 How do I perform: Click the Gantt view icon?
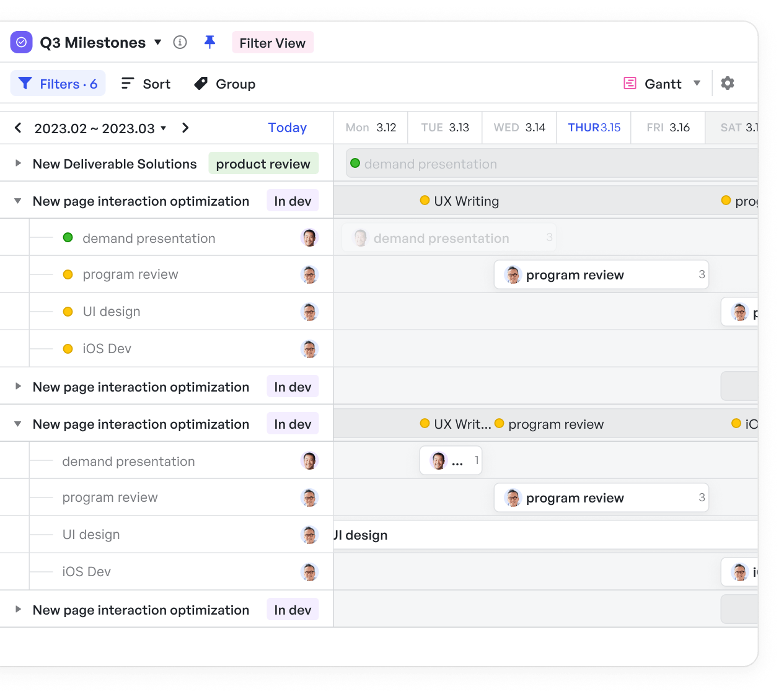pos(630,83)
